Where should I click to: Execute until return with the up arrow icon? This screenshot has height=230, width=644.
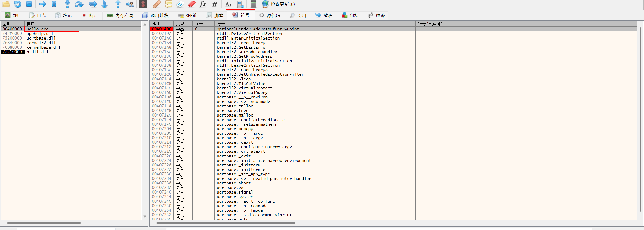pos(118,4)
